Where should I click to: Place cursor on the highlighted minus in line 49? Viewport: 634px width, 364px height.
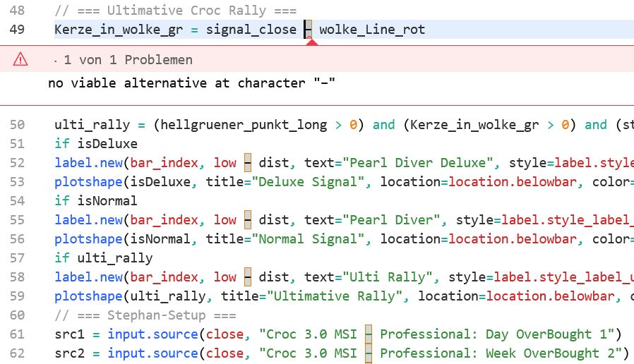[308, 30]
